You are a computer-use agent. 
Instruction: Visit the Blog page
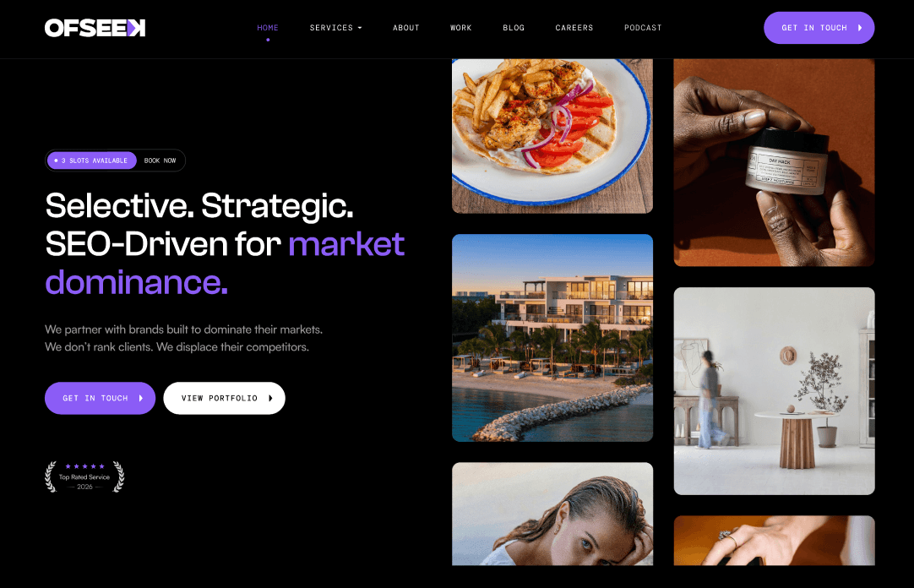click(514, 27)
